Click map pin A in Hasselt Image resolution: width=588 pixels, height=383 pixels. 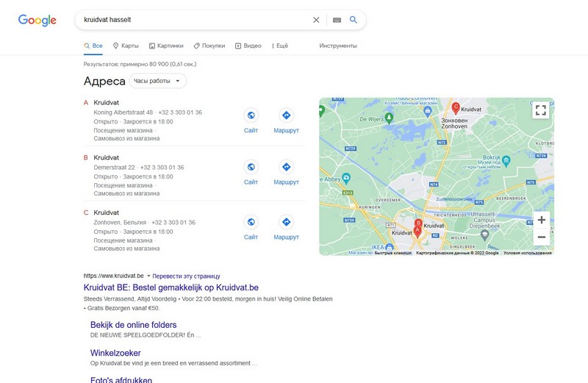pos(417,232)
